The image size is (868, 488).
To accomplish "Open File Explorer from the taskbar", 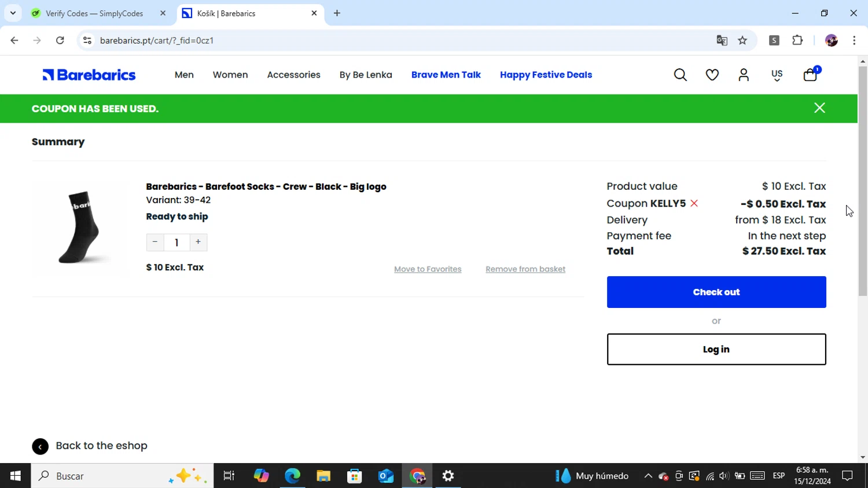I will point(323,476).
